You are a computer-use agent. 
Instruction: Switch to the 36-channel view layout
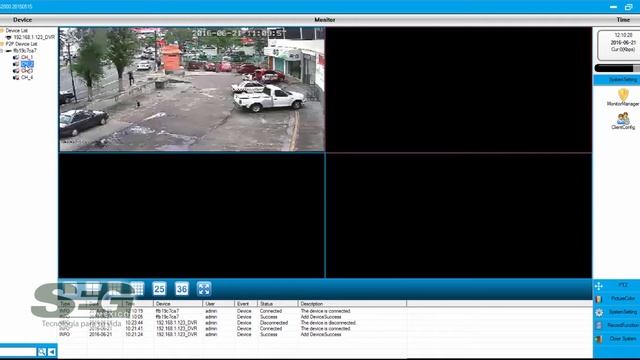(x=182, y=289)
